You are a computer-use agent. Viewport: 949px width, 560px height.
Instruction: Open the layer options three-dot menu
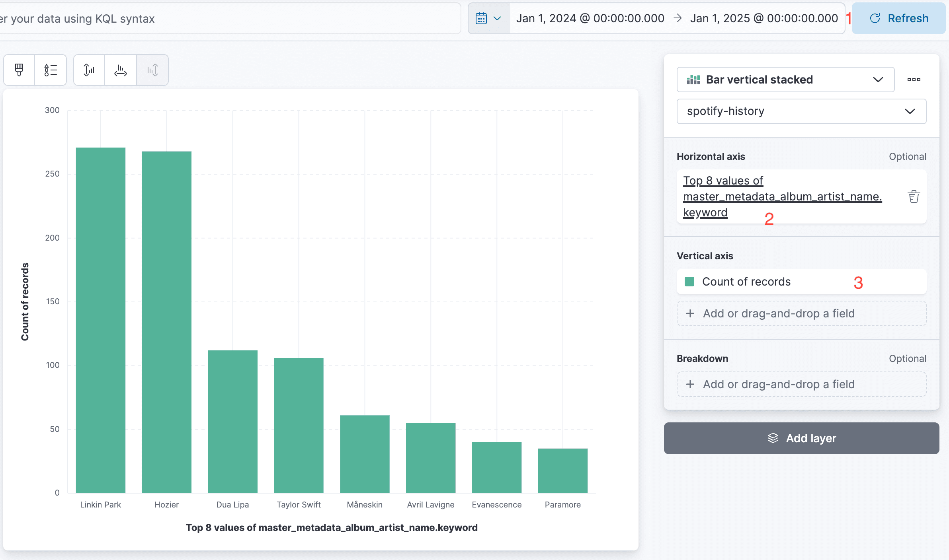pos(914,79)
